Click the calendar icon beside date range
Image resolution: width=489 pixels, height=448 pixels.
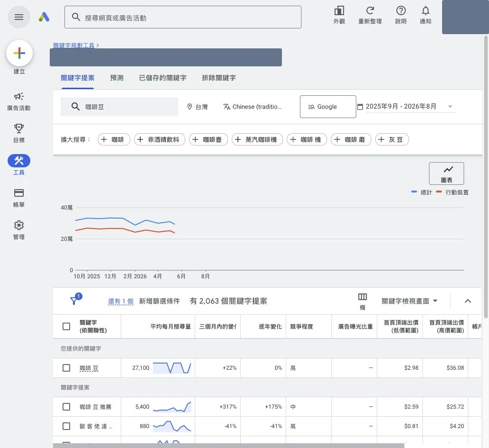pos(360,107)
